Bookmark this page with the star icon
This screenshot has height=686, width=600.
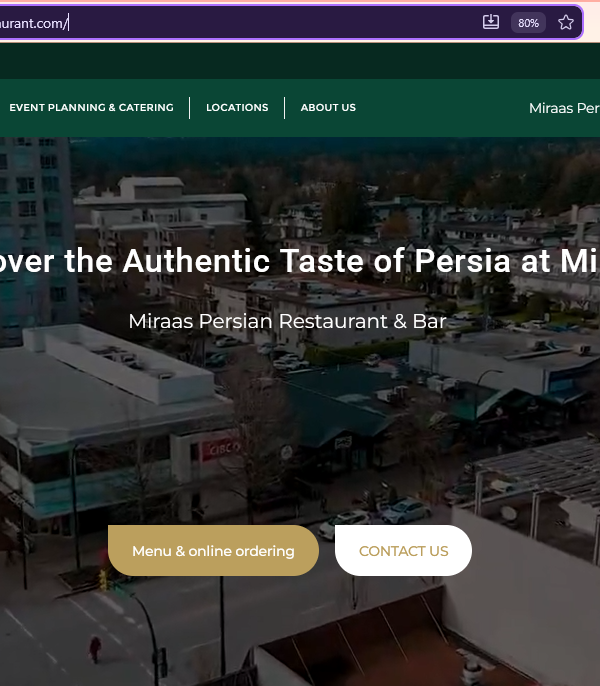(565, 22)
